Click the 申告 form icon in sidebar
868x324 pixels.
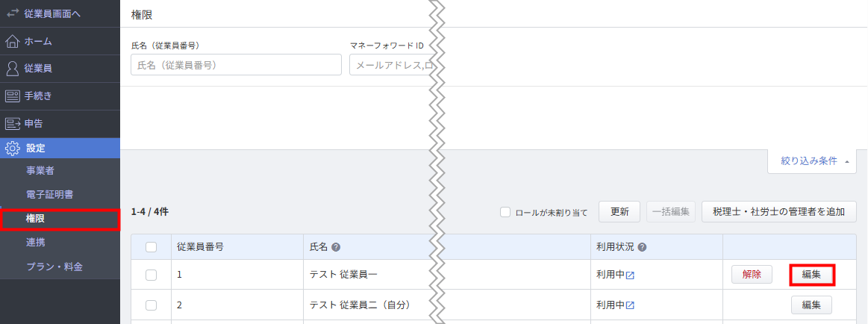[12, 123]
